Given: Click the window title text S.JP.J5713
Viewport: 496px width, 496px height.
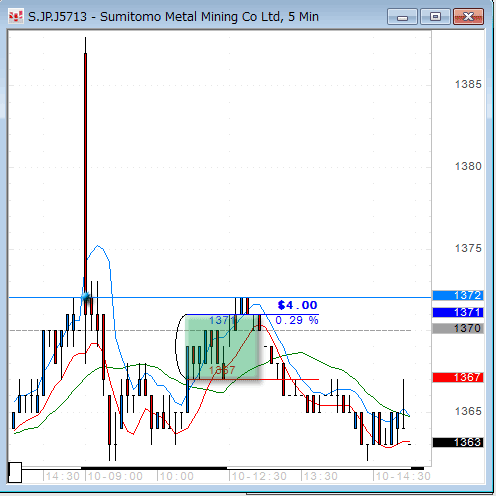Looking at the screenshot, I should [57, 17].
